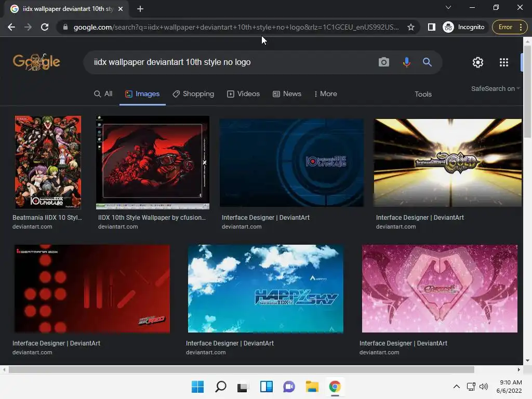The width and height of the screenshot is (532, 399).
Task: Show hidden system tray icons
Action: coord(457,387)
